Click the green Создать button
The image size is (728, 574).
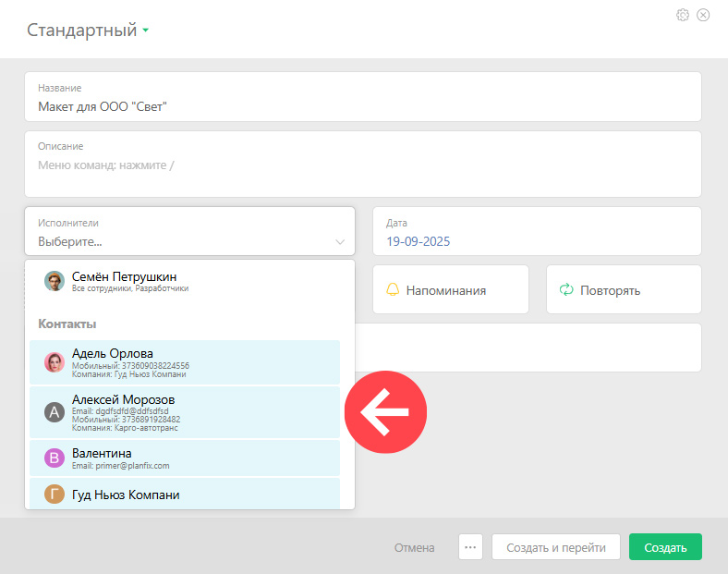[665, 547]
